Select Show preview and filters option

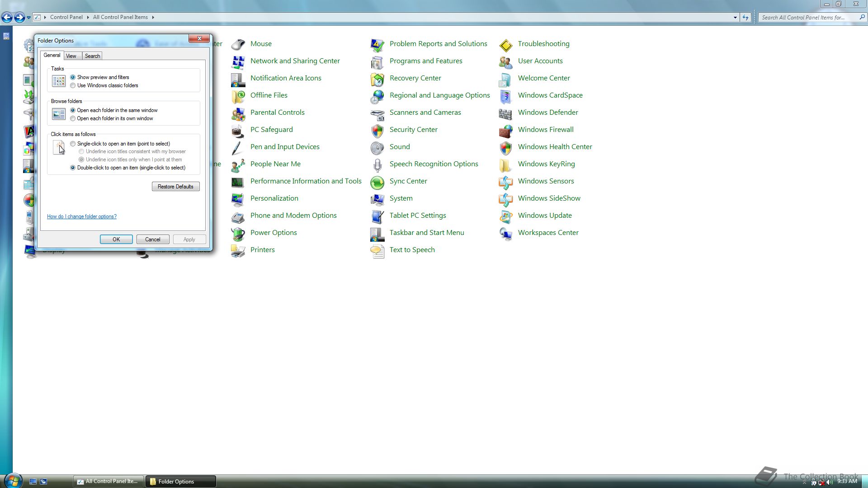(73, 77)
